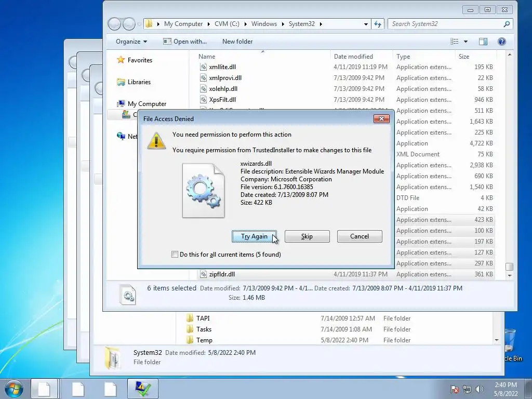This screenshot has height=399, width=532.
Task: Click the Start button
Action: click(14, 389)
